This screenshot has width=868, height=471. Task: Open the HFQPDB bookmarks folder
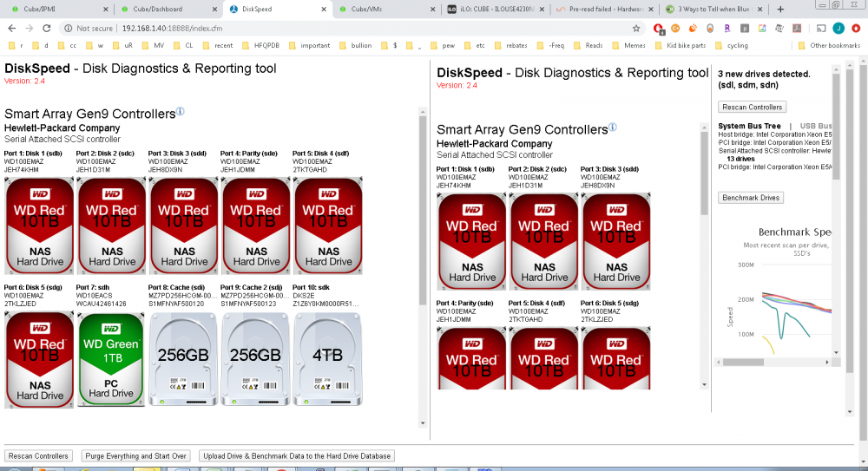point(261,45)
